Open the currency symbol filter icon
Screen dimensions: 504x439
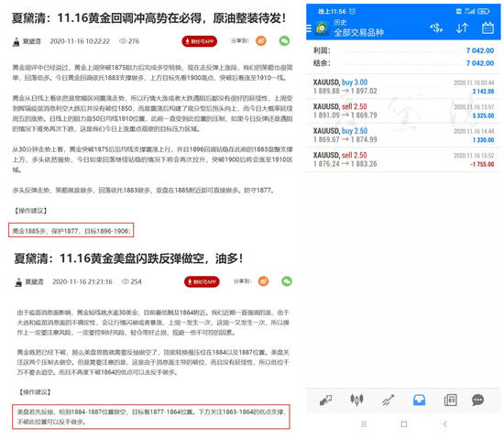(x=436, y=28)
